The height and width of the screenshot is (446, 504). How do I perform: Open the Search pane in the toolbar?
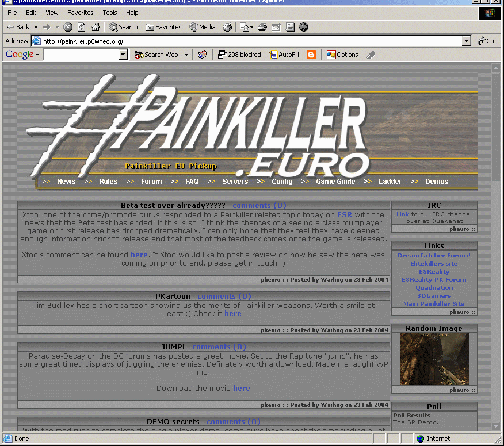(124, 27)
